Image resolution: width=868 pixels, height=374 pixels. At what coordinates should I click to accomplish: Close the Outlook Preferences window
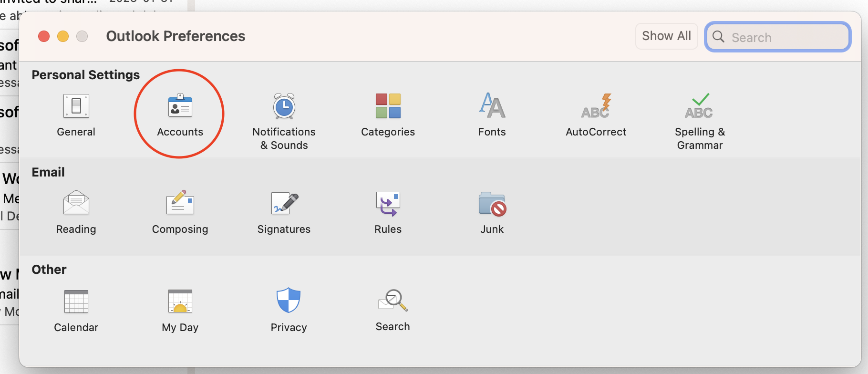click(x=44, y=36)
